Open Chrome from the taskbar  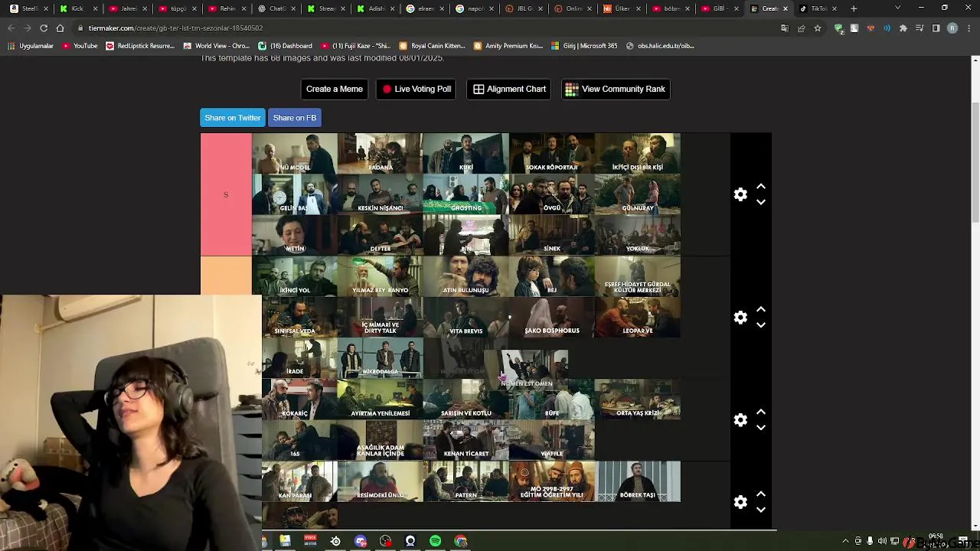pos(460,541)
